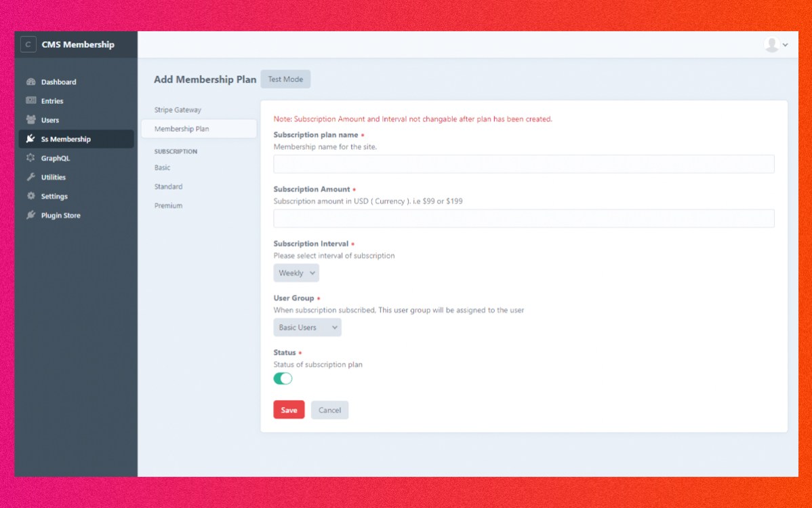Select the Membership Plan tab
This screenshot has width=812, height=508.
point(199,129)
